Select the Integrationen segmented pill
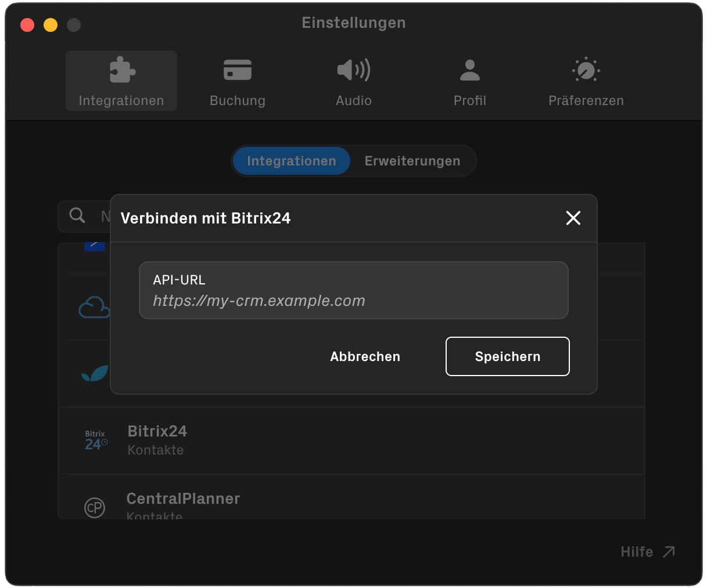This screenshot has width=707, height=588. (x=292, y=161)
